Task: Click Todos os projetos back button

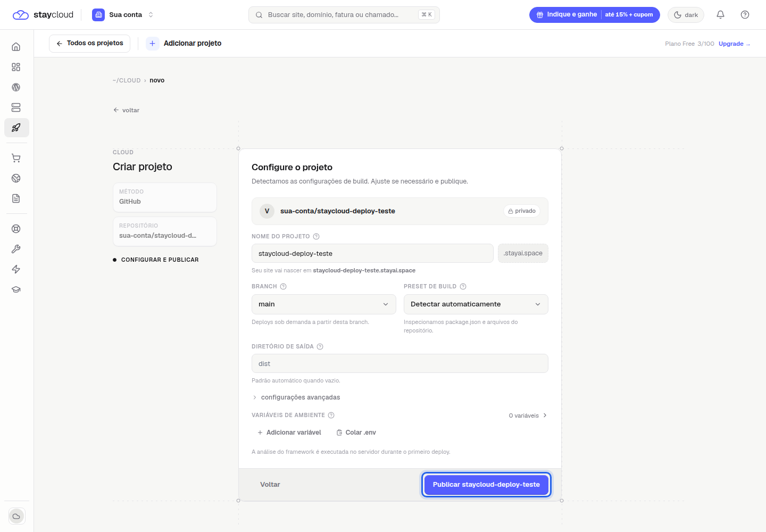Action: (89, 44)
